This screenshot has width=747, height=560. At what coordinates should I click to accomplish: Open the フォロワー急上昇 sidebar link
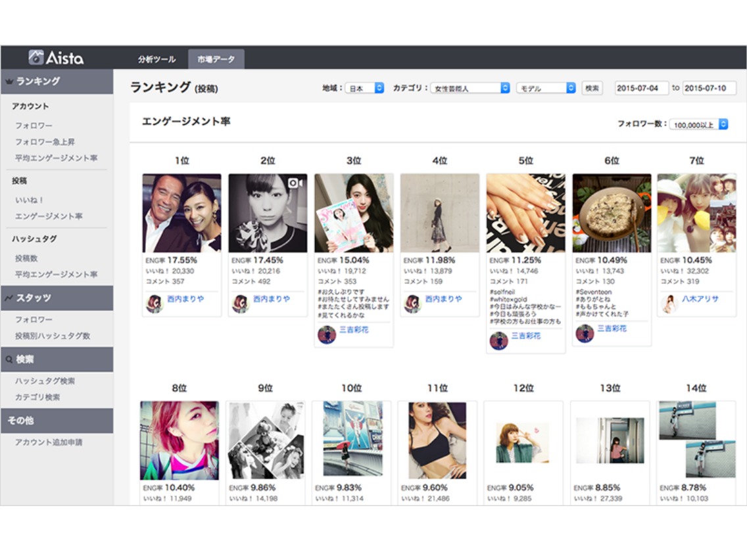pyautogui.click(x=45, y=142)
